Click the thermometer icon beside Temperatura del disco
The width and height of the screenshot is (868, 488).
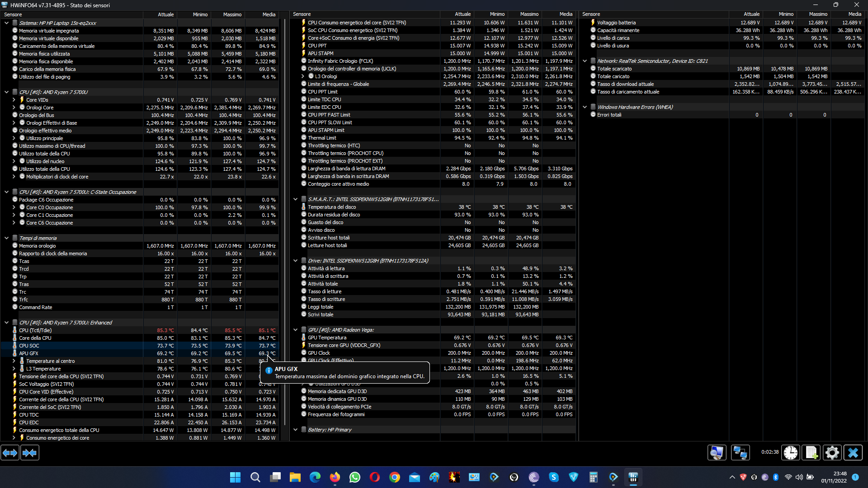(304, 207)
